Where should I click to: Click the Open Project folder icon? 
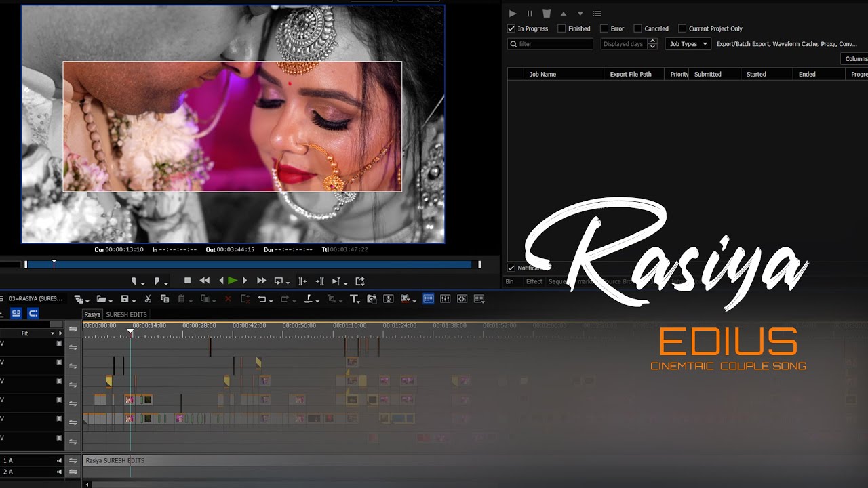[x=101, y=299]
